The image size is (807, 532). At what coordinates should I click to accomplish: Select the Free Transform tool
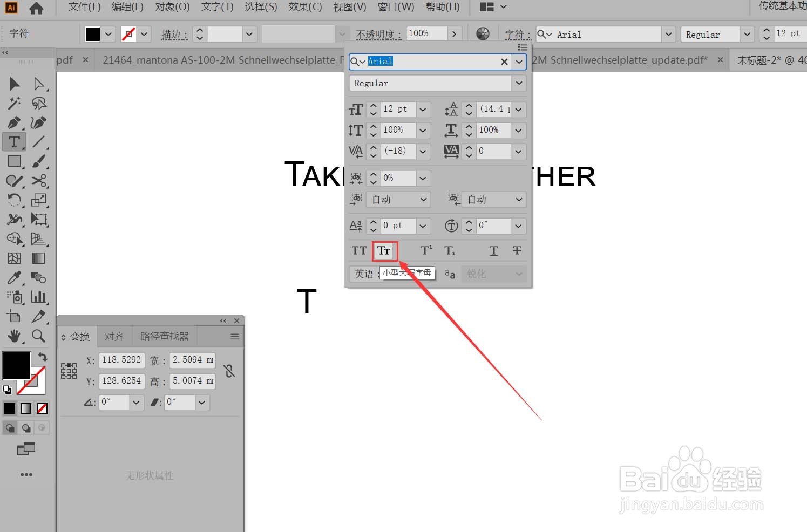tap(39, 220)
